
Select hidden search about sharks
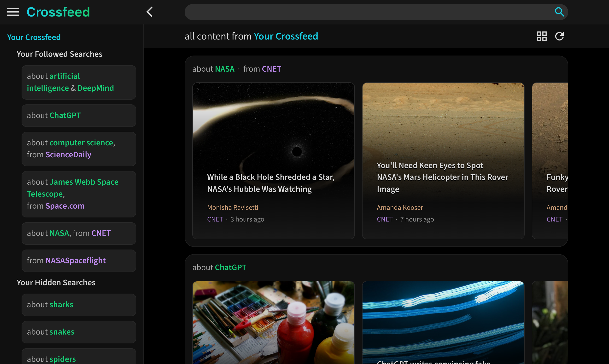coord(79,305)
